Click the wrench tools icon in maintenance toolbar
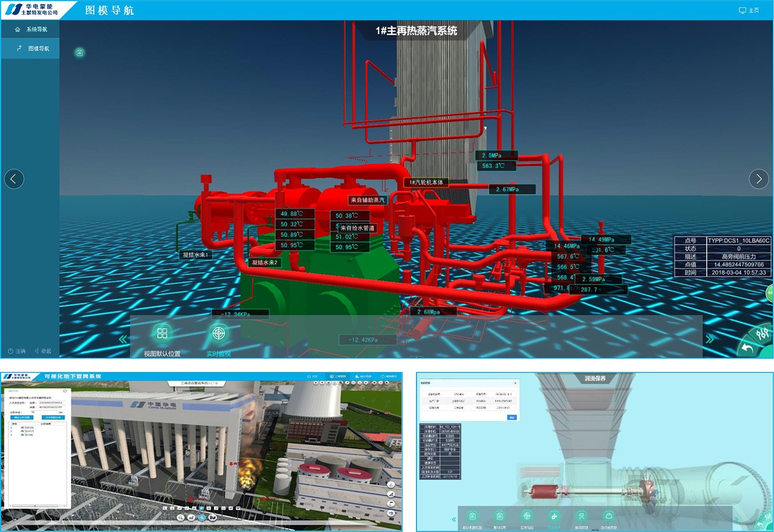The height and width of the screenshot is (532, 774). click(581, 516)
